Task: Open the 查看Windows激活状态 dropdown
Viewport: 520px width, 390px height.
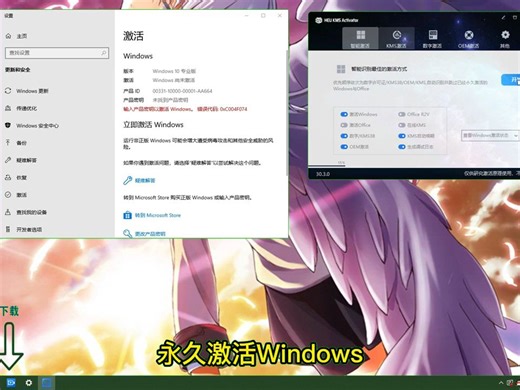Action: click(490, 136)
